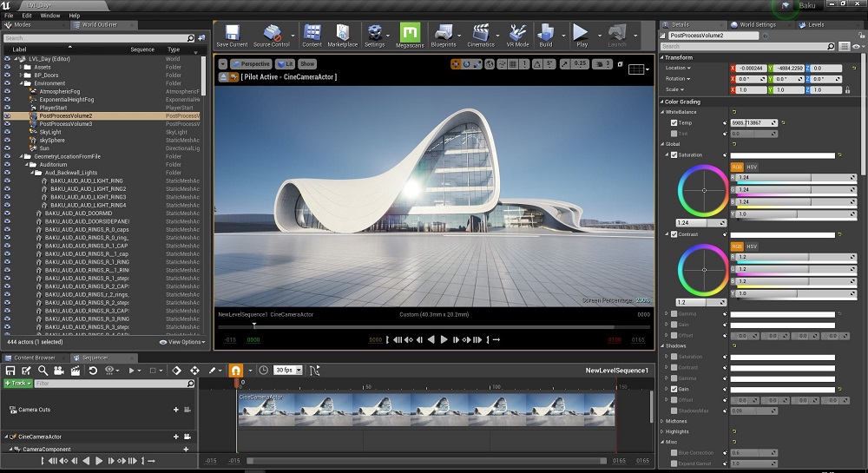
Task: Toggle visibility eye of SkyLight row
Action: [x=7, y=132]
